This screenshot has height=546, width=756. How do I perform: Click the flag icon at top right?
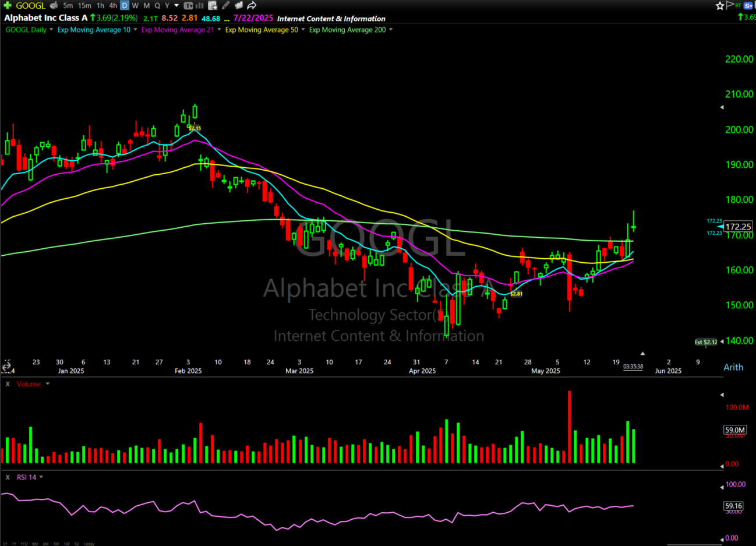[730, 5]
